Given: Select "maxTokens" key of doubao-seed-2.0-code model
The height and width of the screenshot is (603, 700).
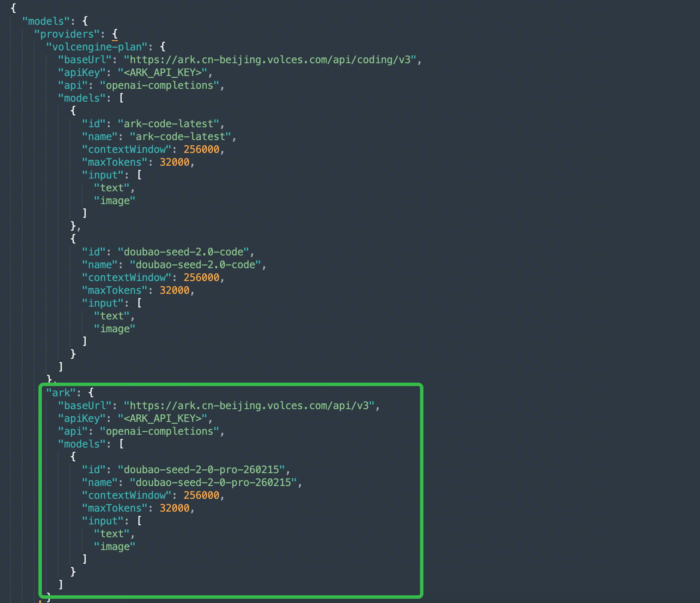Looking at the screenshot, I should [x=114, y=290].
